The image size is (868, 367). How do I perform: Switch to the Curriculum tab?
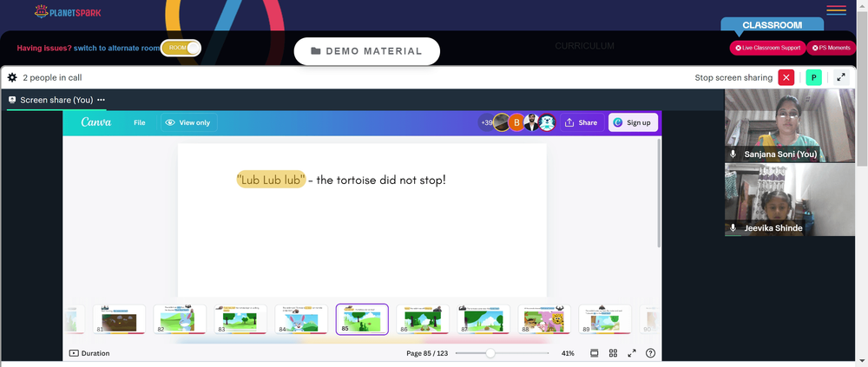[x=584, y=46]
